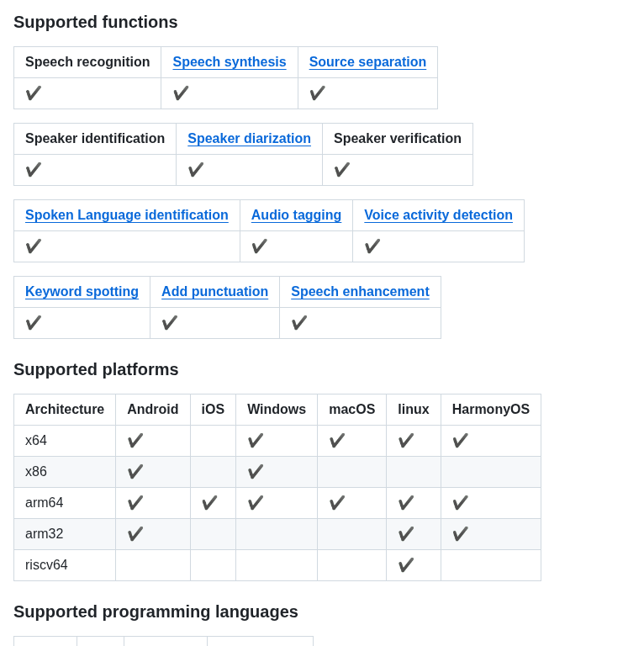Click the checkmark under Speech enhancement
This screenshot has width=644, height=646.
point(299,323)
